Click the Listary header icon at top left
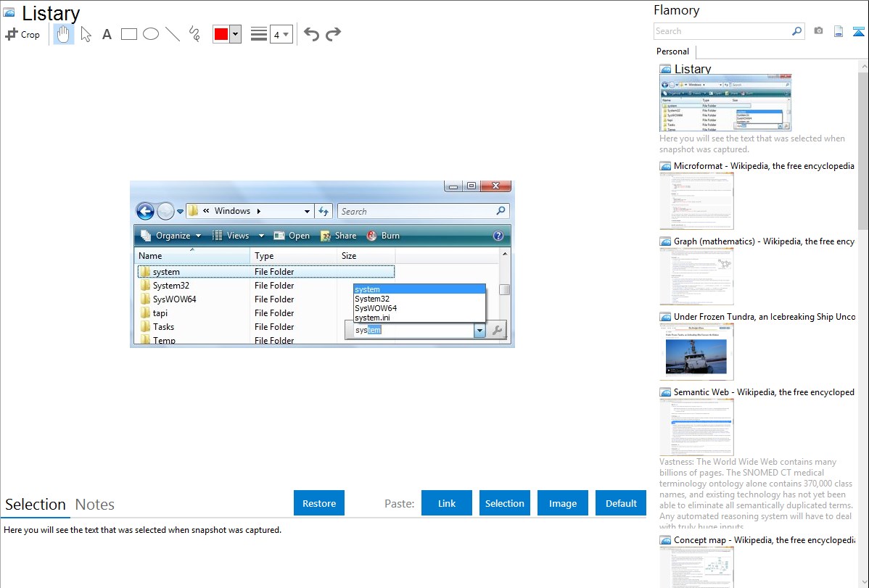 coord(9,13)
